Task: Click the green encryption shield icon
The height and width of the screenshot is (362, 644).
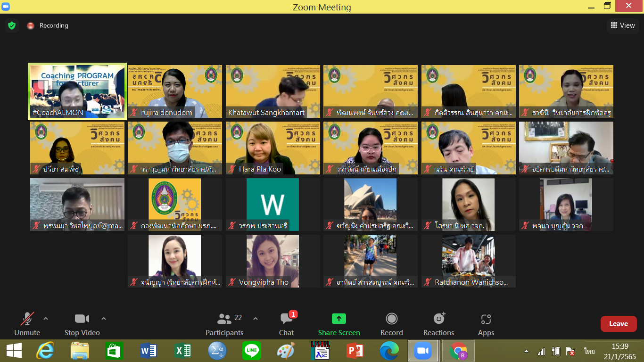Action: coord(12,25)
